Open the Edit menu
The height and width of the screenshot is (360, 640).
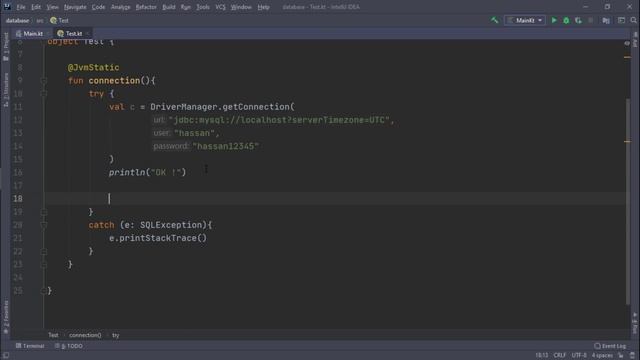(x=36, y=7)
